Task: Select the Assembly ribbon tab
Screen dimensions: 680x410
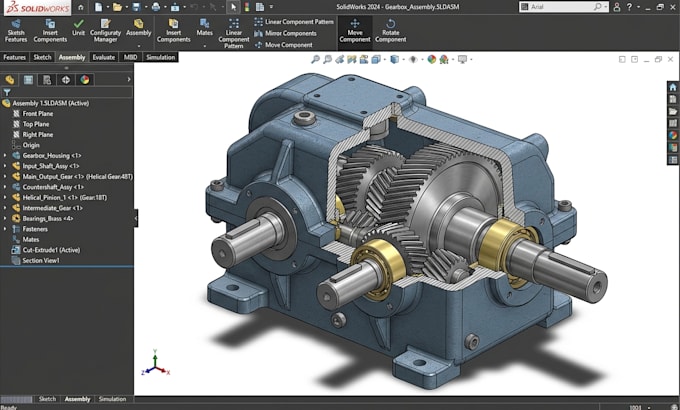Action: pyautogui.click(x=72, y=57)
